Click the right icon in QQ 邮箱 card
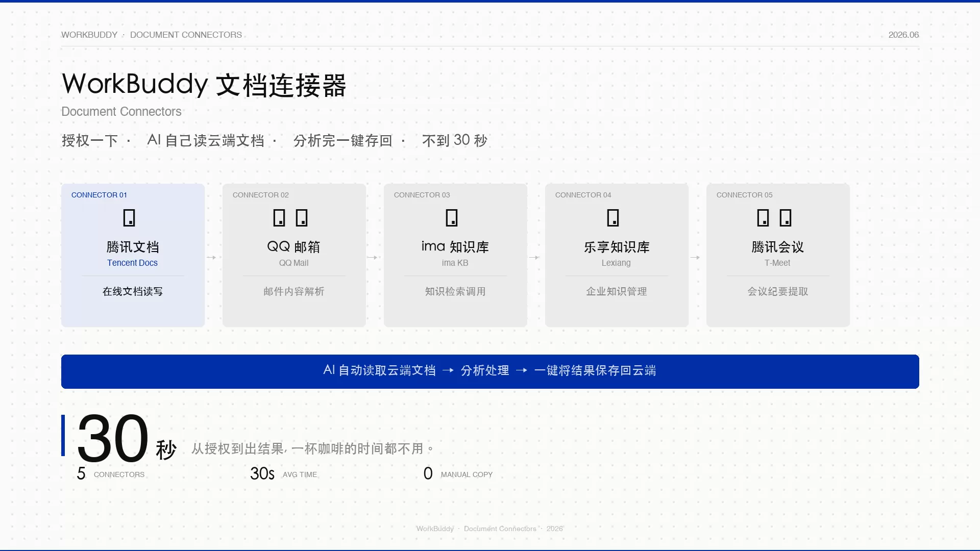Viewport: 980px width, 551px height. point(302,218)
